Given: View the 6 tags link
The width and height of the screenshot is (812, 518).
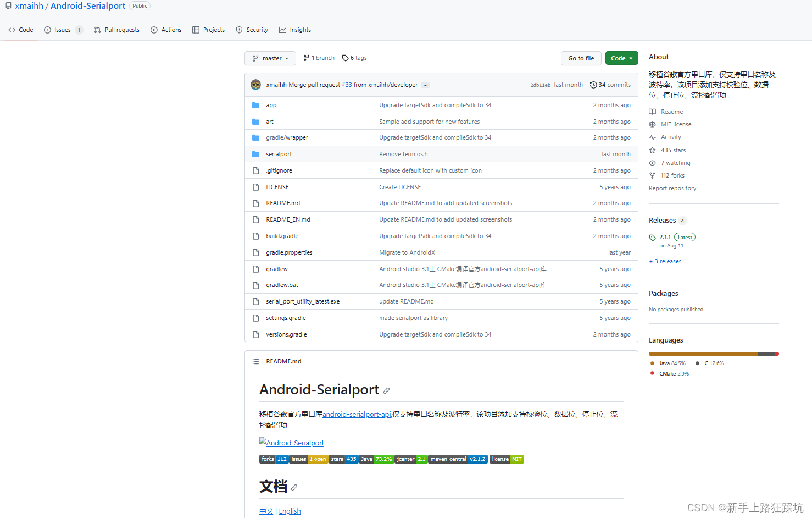Looking at the screenshot, I should point(354,58).
